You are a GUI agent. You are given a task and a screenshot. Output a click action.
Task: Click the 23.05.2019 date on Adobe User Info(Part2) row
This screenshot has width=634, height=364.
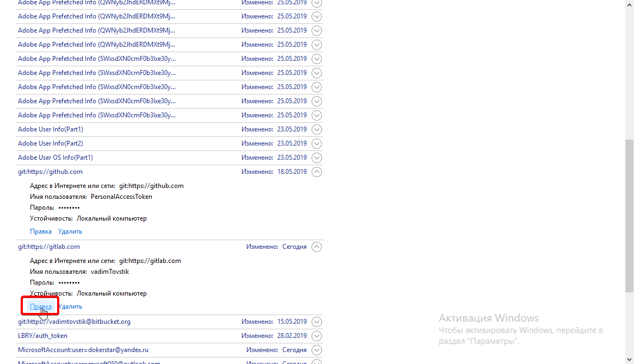pos(292,143)
